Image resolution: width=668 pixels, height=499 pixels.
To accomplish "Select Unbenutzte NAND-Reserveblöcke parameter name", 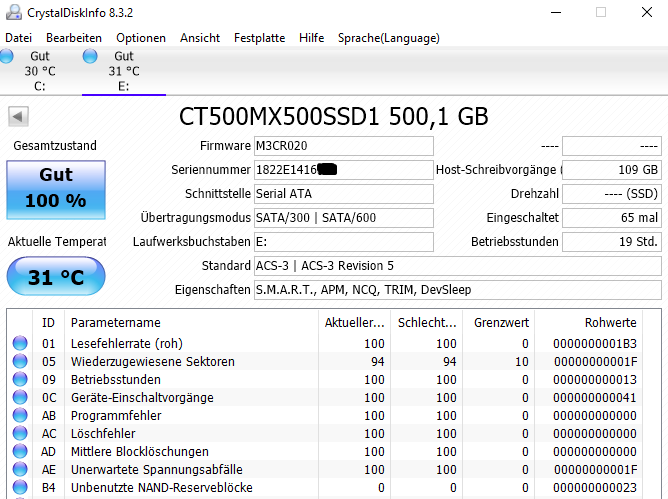I will click(161, 487).
